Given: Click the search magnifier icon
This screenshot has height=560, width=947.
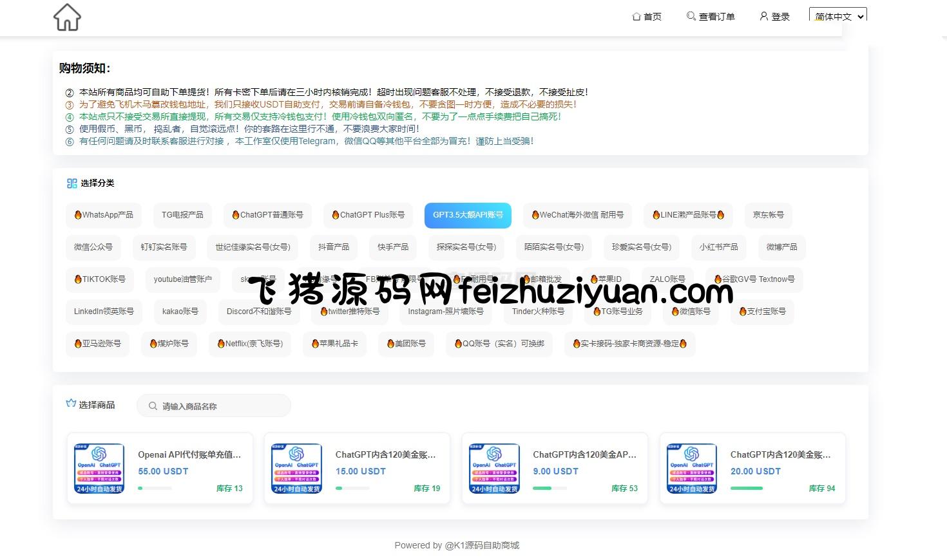Looking at the screenshot, I should [x=153, y=406].
